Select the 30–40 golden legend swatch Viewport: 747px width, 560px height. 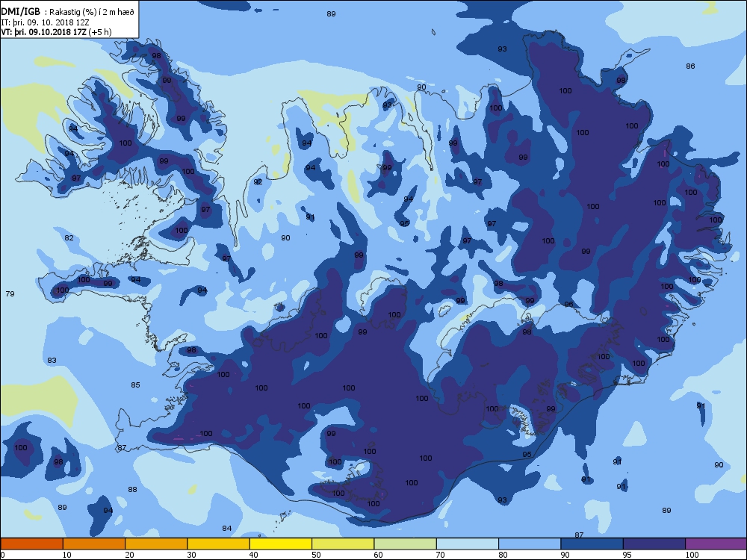219,544
